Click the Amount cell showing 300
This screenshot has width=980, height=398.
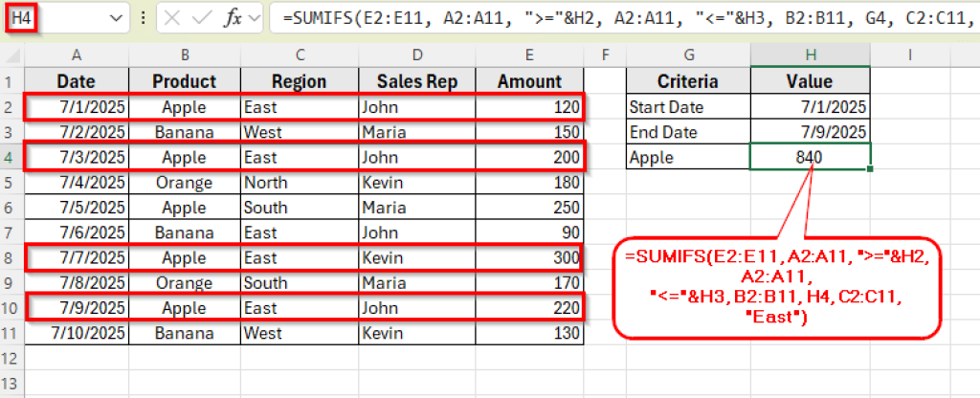pyautogui.click(x=529, y=257)
